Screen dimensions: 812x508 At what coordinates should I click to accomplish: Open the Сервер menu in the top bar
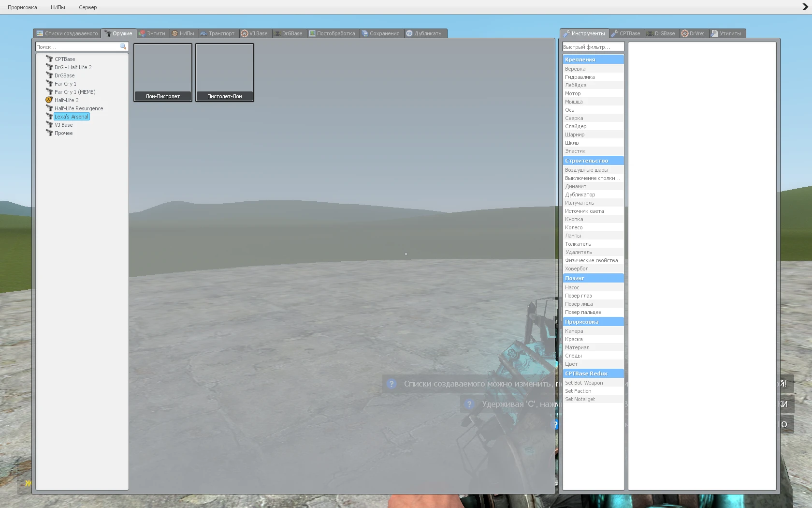[87, 7]
